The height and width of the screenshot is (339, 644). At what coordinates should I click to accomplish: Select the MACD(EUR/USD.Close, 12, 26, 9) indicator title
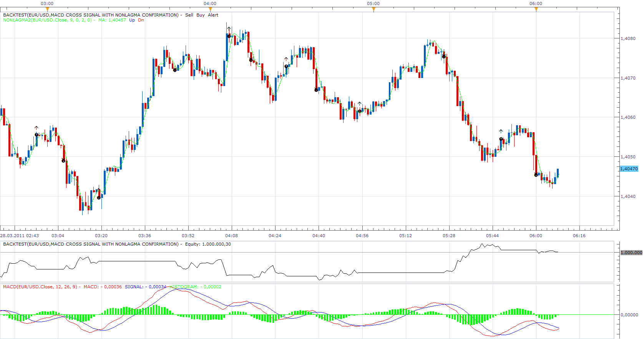click(x=40, y=287)
